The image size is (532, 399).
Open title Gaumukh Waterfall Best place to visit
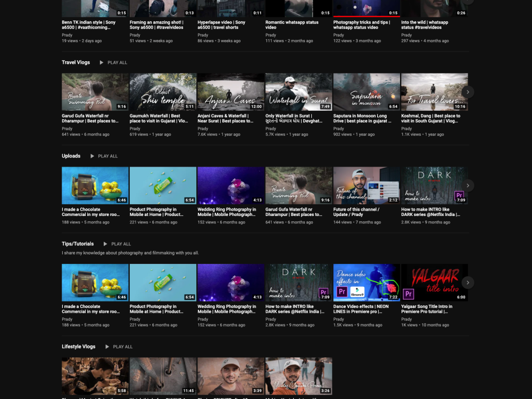pos(159,119)
